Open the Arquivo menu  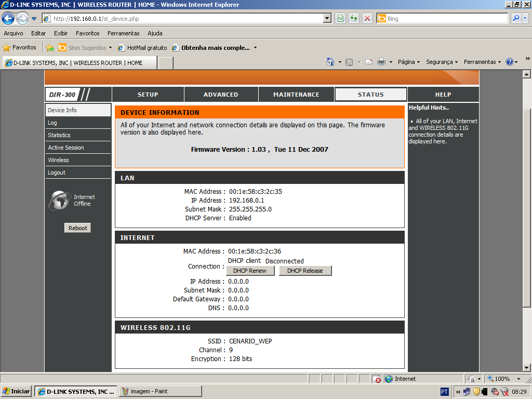(14, 33)
